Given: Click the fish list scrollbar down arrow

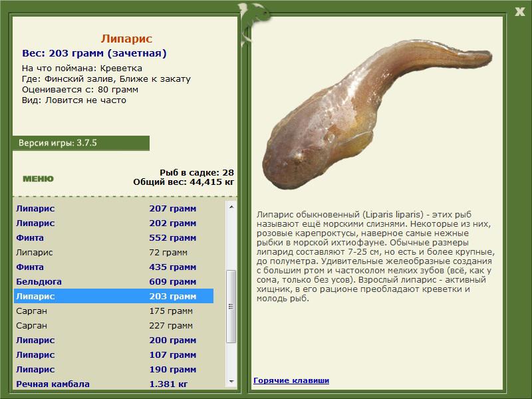Looking at the screenshot, I should point(231,382).
